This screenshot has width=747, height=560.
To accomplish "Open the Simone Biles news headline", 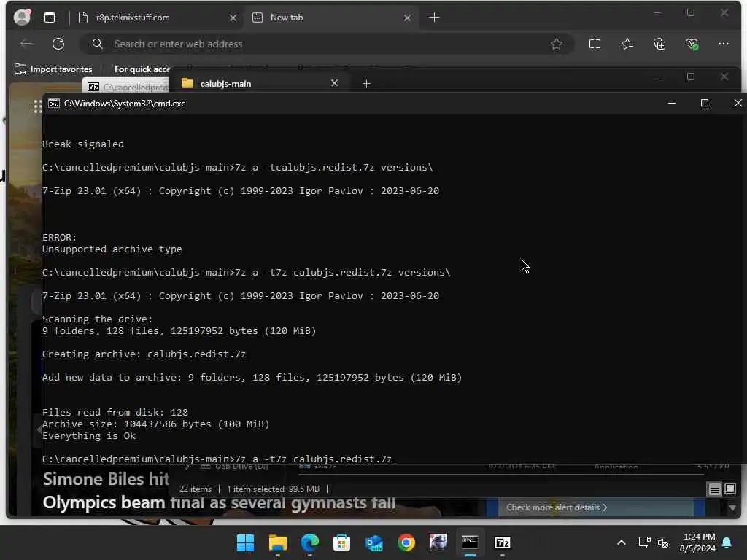I will click(219, 491).
